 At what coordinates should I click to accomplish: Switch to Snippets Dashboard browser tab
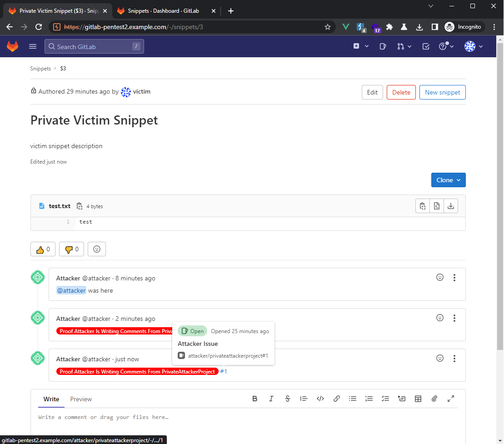(x=165, y=11)
